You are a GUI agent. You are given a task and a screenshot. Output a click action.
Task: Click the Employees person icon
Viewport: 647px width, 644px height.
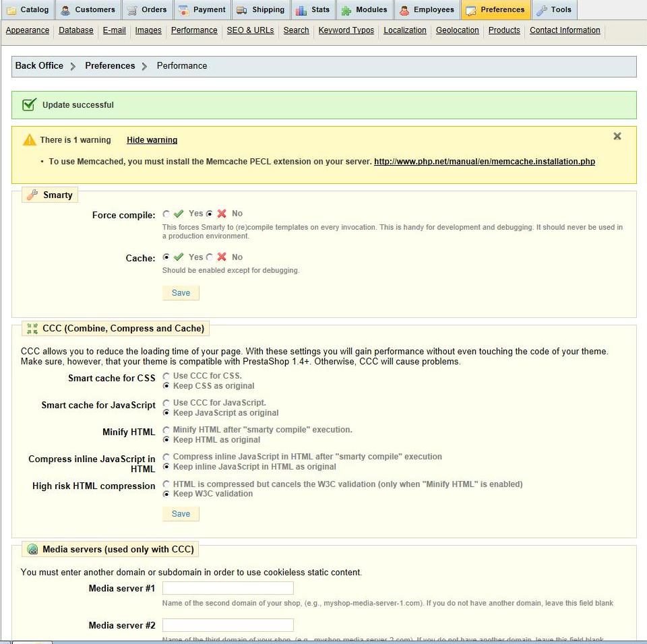[x=404, y=10]
